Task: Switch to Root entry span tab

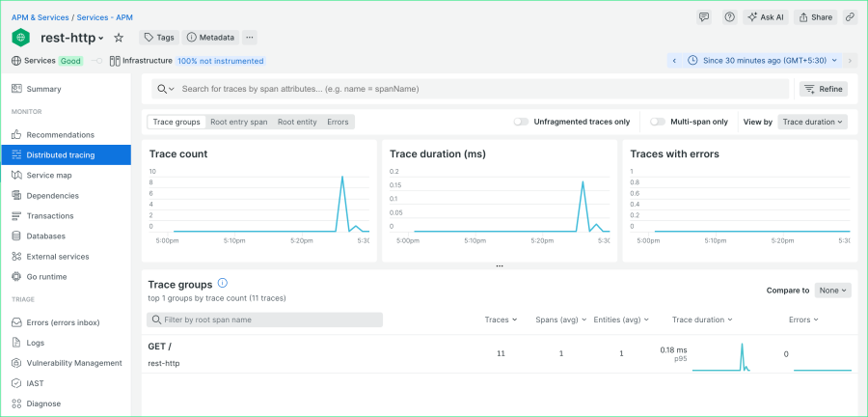Action: click(x=238, y=123)
